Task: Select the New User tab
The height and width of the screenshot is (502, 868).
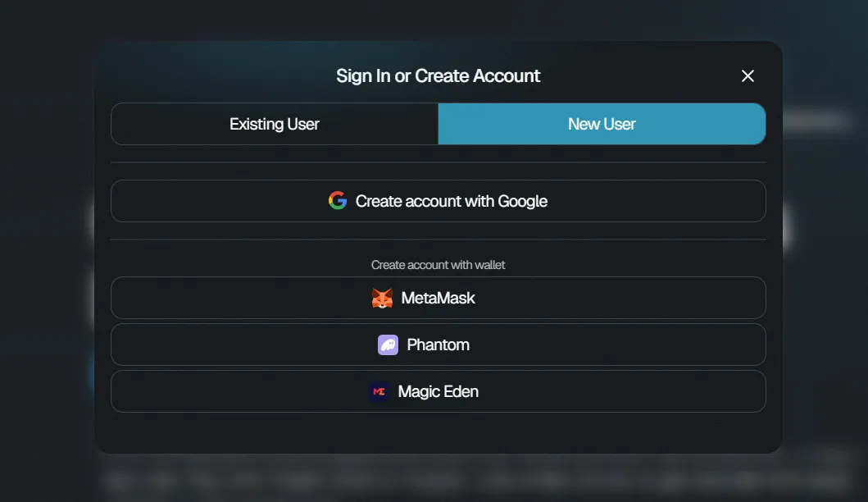Action: 602,124
